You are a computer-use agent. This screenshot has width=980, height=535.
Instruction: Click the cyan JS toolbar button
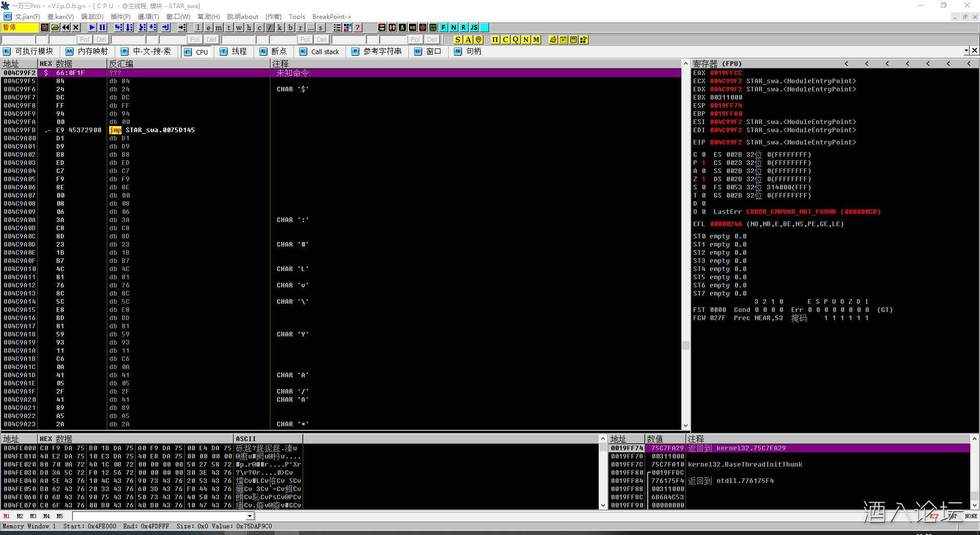tap(474, 28)
